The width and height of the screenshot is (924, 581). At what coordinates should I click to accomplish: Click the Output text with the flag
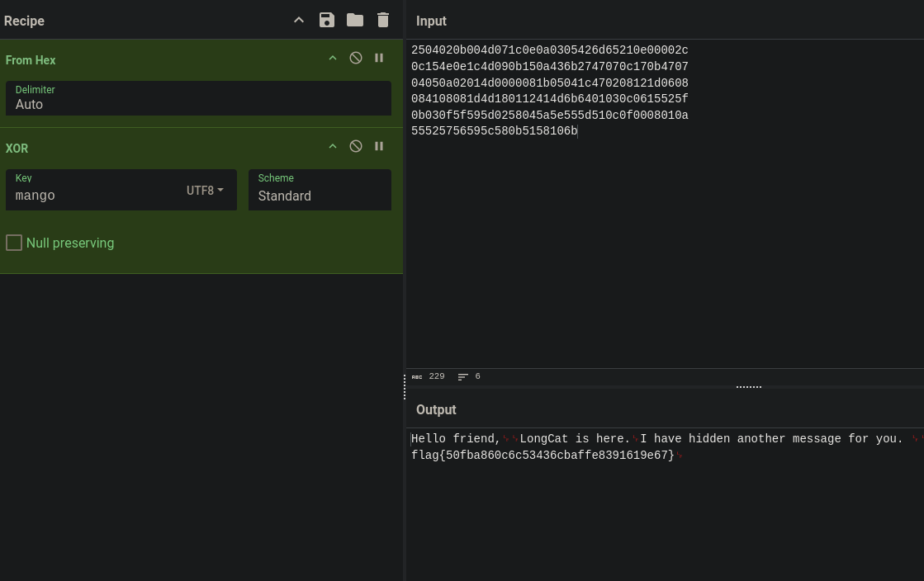point(543,455)
